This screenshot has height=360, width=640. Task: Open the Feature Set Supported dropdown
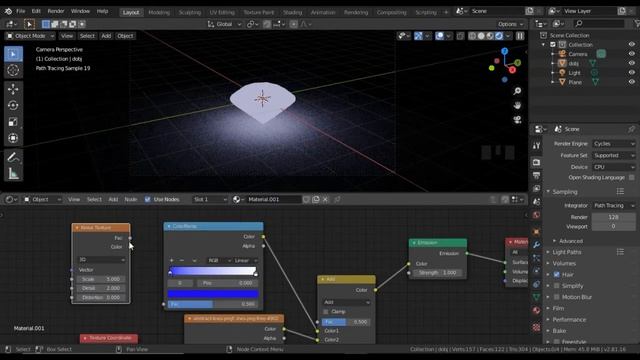click(614, 156)
